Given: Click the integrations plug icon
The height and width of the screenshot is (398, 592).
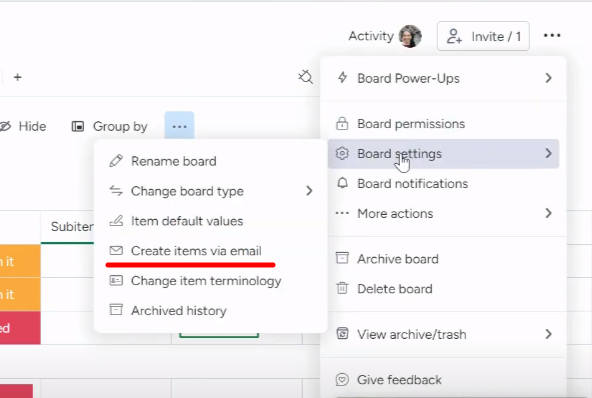Looking at the screenshot, I should pyautogui.click(x=305, y=77).
